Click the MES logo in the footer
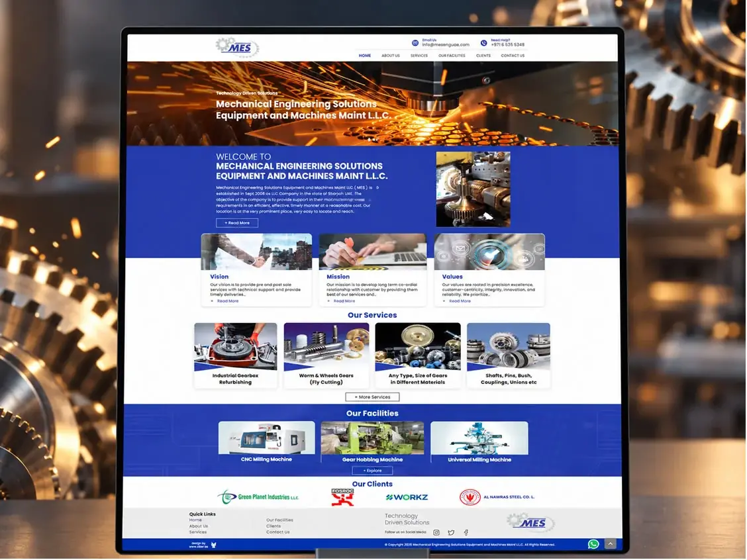Screen dimensions: 747x560 [530, 522]
